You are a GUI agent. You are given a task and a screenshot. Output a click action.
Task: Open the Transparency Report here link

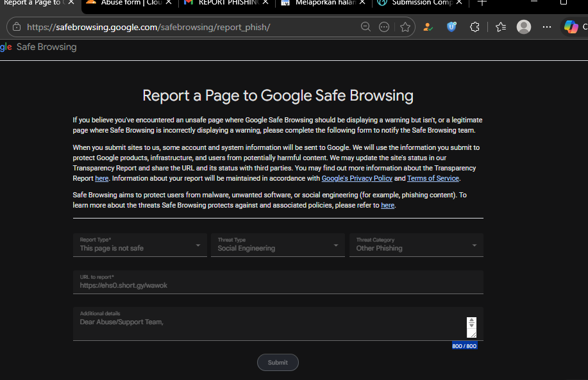(x=101, y=178)
